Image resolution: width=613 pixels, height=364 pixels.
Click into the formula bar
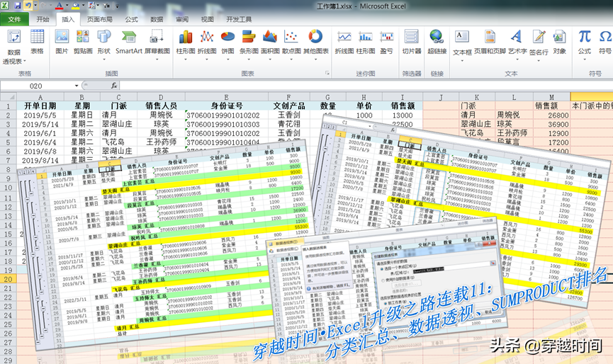point(366,86)
